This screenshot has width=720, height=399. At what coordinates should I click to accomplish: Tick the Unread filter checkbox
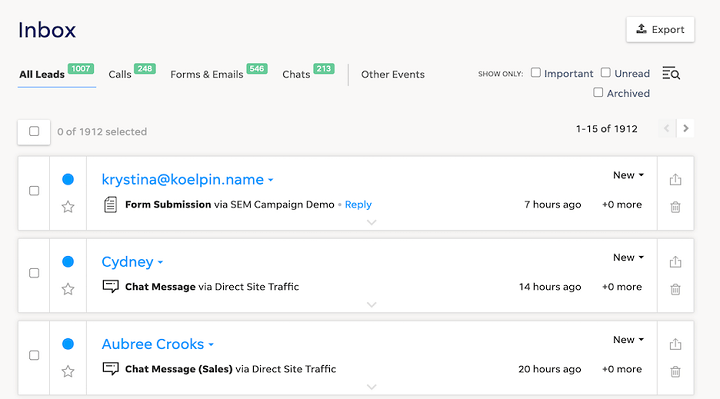point(606,73)
